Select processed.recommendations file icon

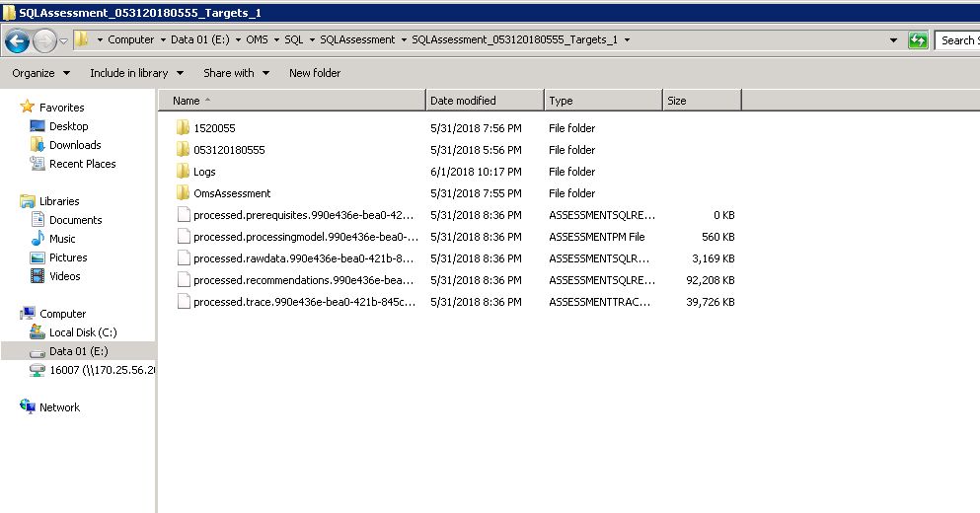coord(184,279)
